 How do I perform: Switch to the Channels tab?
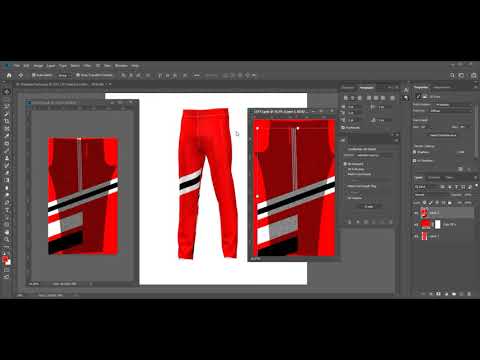coord(434,178)
